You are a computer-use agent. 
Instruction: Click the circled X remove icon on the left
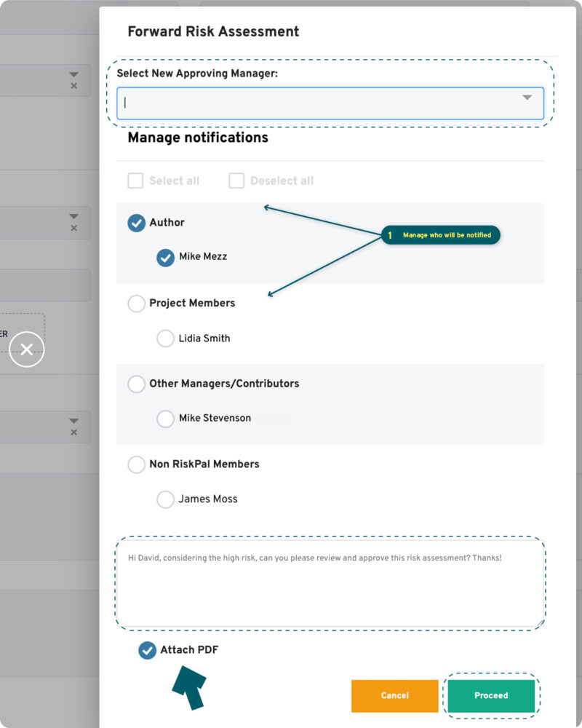26,349
